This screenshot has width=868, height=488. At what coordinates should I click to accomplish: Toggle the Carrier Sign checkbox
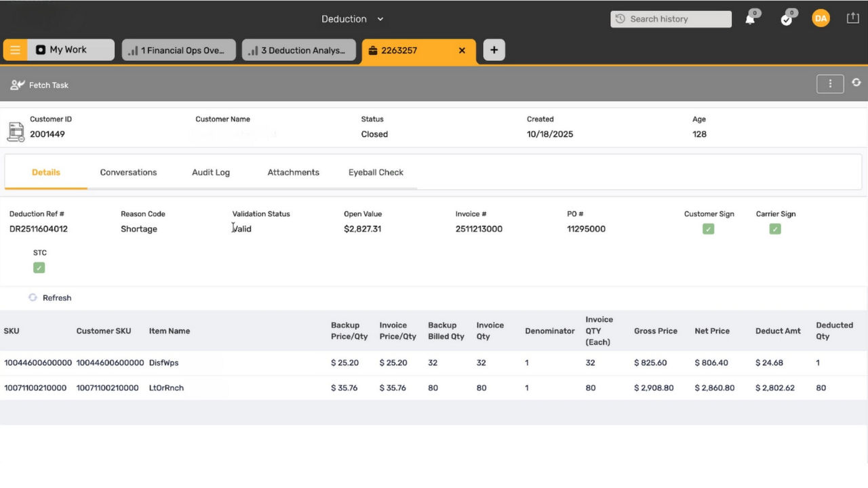coord(775,229)
